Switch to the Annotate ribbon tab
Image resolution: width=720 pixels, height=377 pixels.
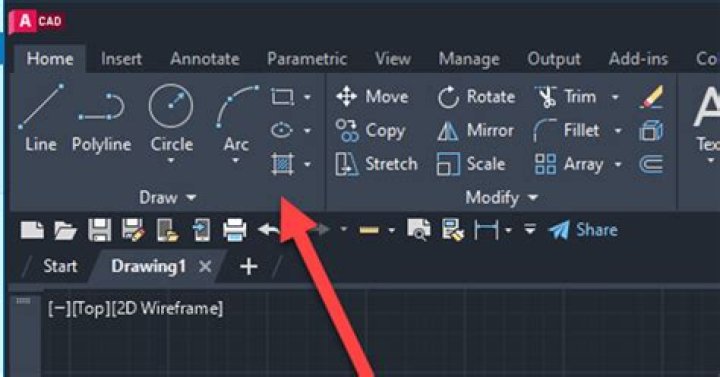coord(205,59)
